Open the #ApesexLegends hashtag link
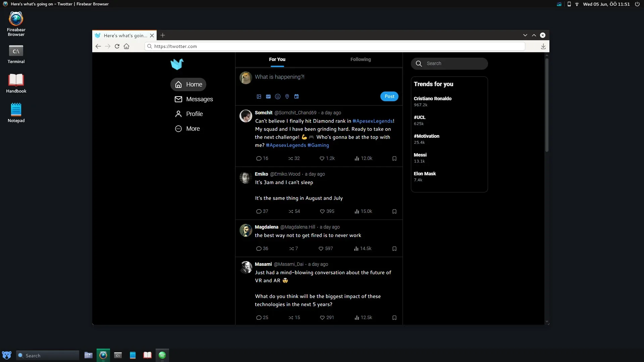The image size is (644, 362). pos(373,121)
